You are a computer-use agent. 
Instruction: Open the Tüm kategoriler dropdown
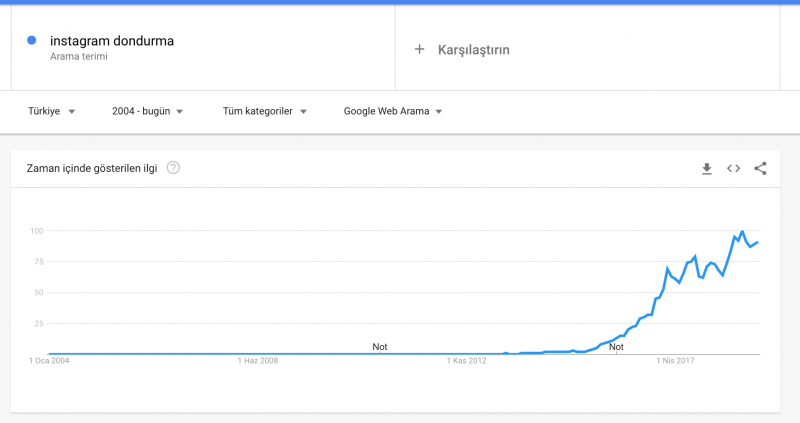[264, 111]
